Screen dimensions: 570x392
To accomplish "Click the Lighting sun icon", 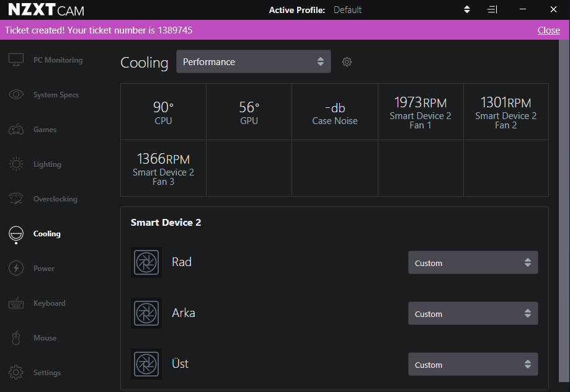I will (x=16, y=164).
